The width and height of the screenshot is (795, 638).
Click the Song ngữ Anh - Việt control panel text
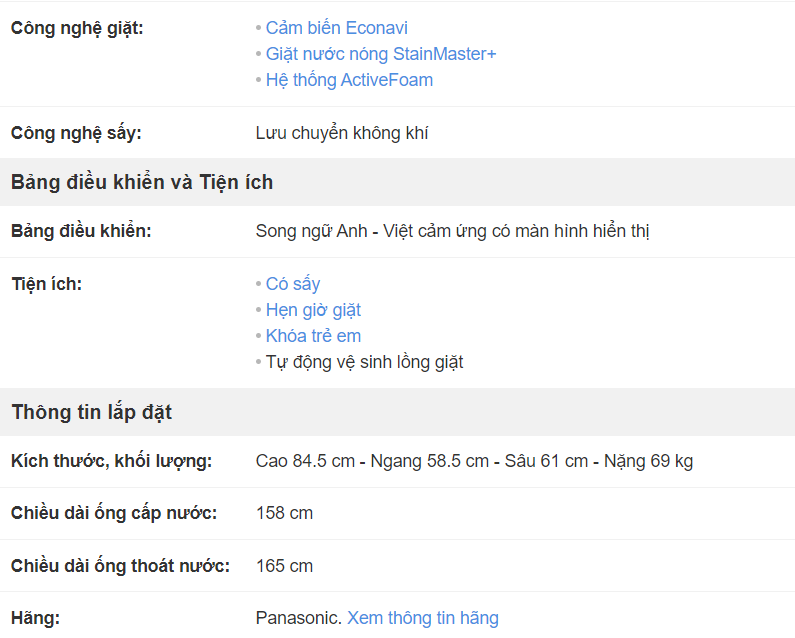pyautogui.click(x=452, y=231)
